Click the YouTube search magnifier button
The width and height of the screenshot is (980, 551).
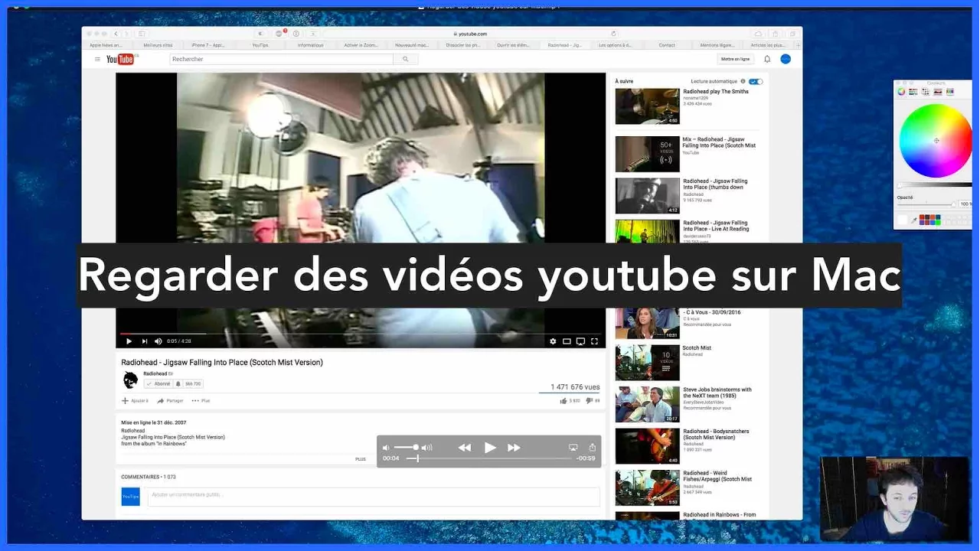(405, 59)
